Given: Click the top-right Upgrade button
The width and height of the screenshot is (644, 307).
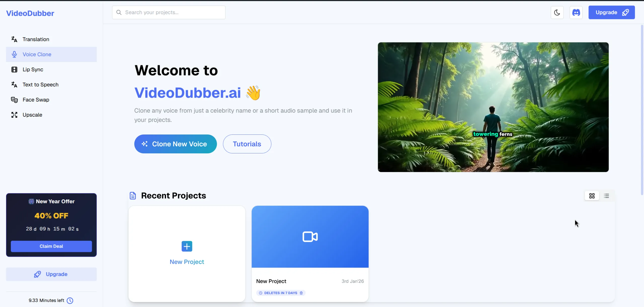Looking at the screenshot, I should (x=612, y=12).
